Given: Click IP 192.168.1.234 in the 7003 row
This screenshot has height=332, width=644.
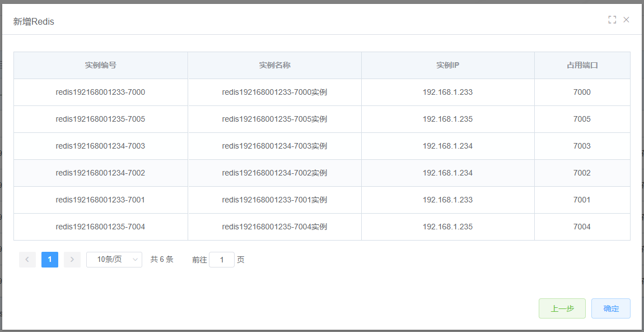Looking at the screenshot, I should [447, 146].
